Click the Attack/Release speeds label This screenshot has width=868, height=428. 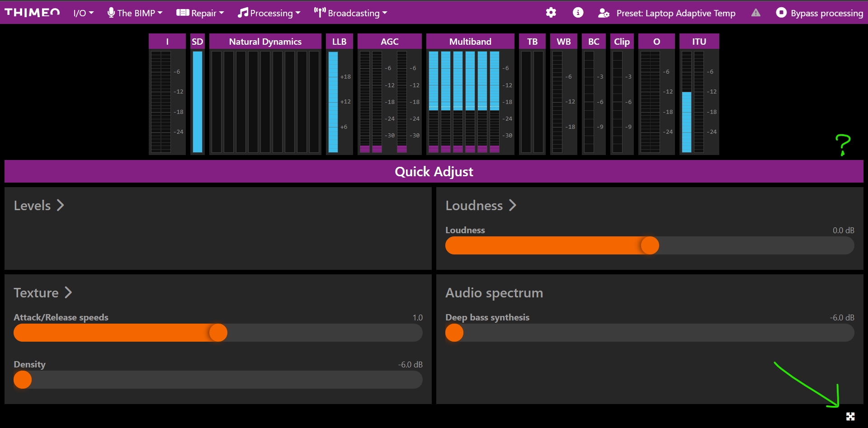tap(61, 317)
